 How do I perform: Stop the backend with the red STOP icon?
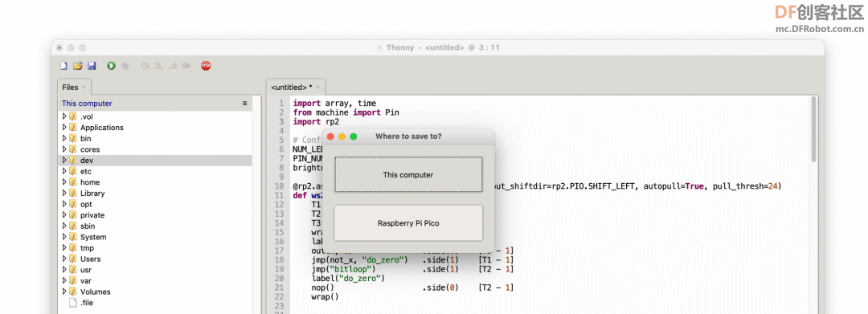206,66
